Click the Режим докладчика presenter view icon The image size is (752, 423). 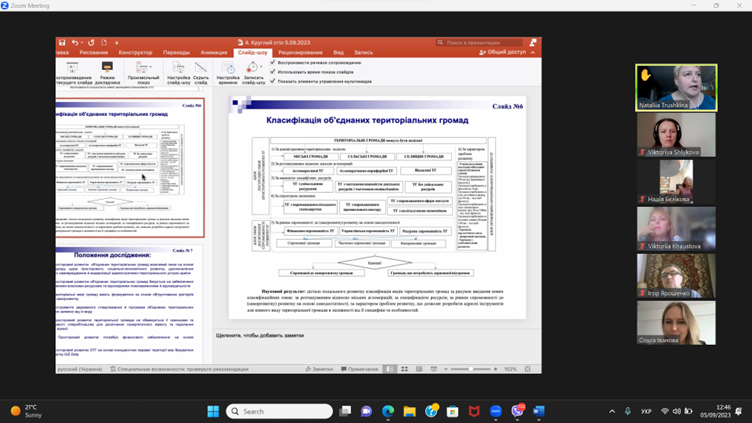[107, 69]
